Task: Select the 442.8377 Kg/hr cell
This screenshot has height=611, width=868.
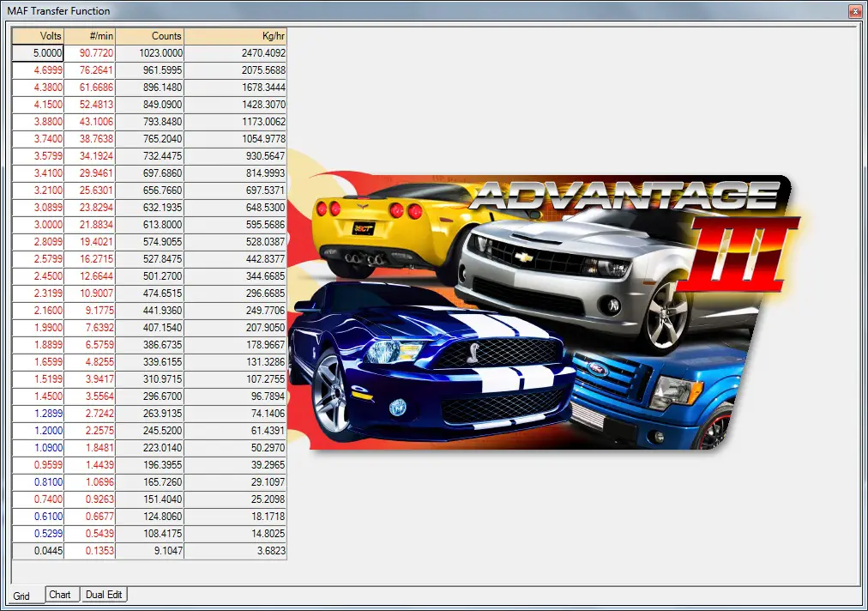Action: pyautogui.click(x=235, y=259)
